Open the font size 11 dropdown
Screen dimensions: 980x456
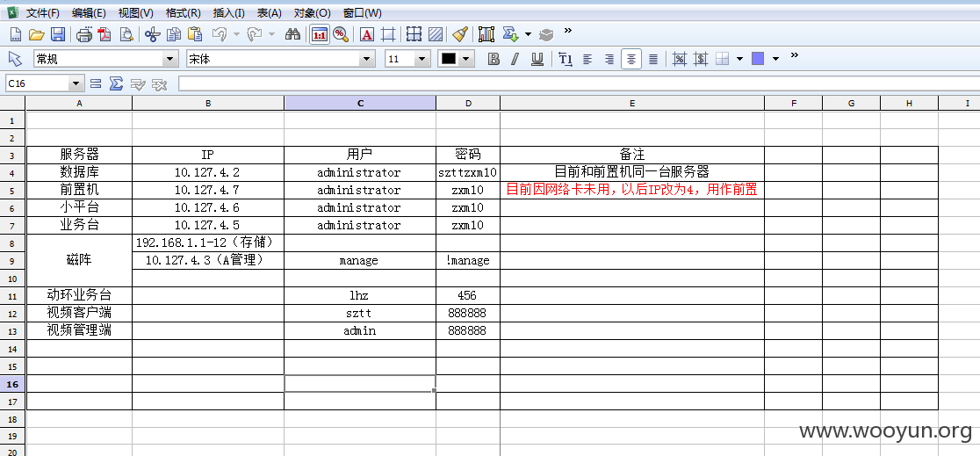pyautogui.click(x=422, y=60)
